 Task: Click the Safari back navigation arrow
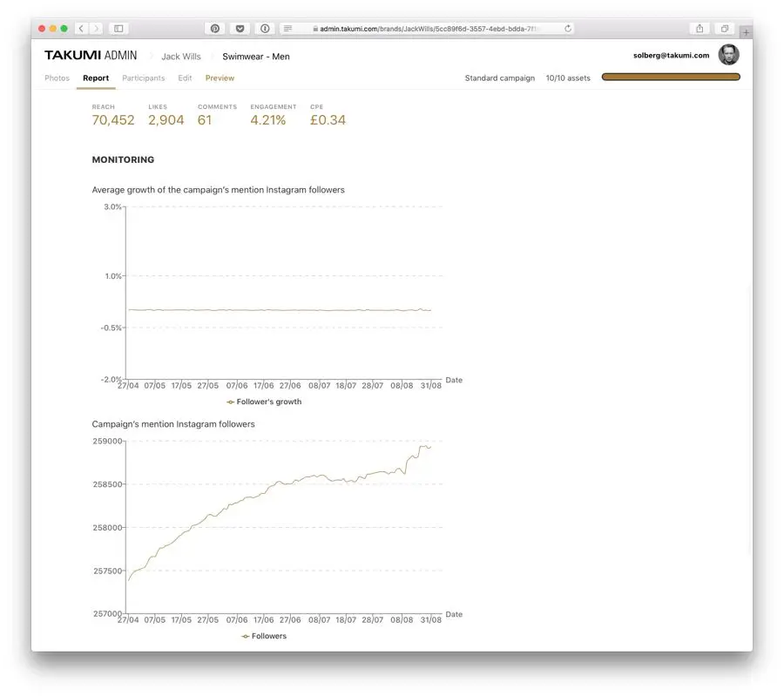coord(81,29)
